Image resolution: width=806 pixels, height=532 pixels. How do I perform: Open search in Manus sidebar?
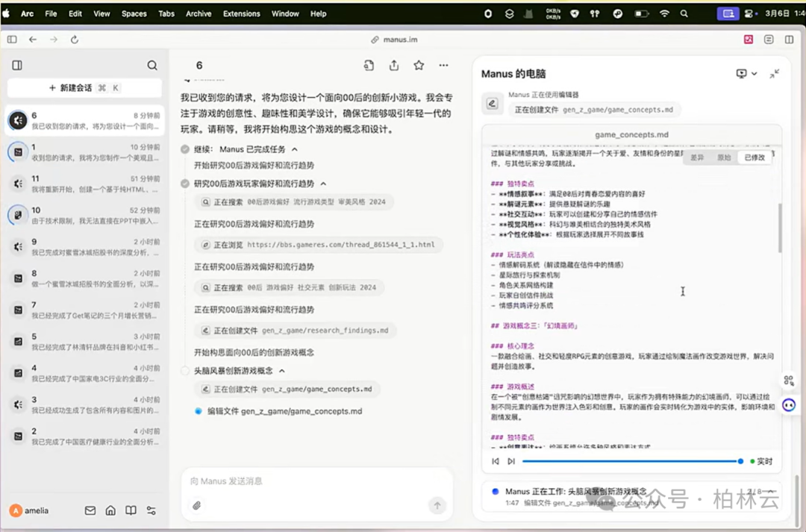coord(152,65)
